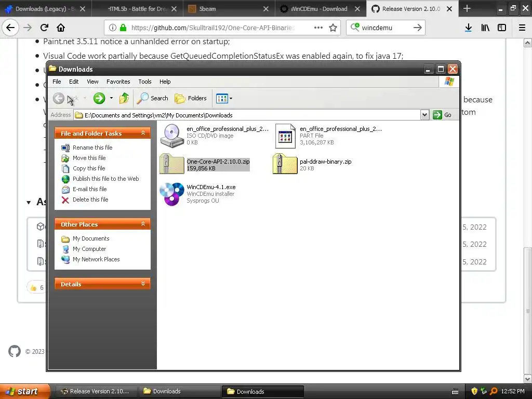Click the Go button beside address bar
This screenshot has width=532, height=399.
point(442,115)
